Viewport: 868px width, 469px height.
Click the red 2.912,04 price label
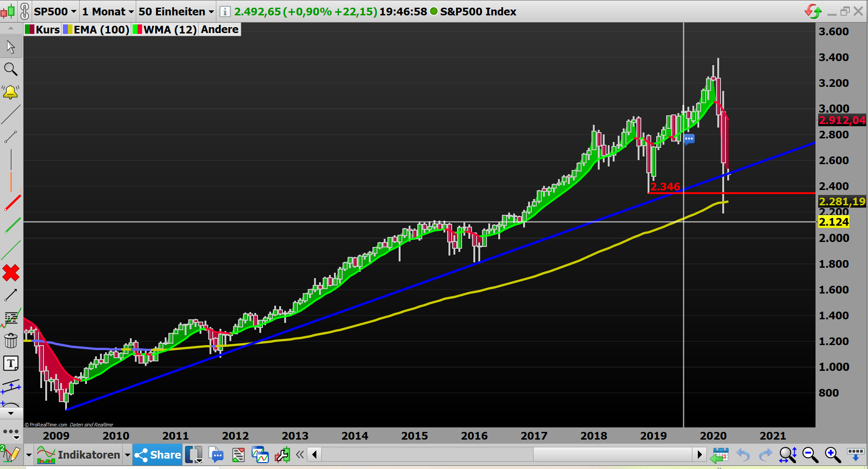click(842, 120)
